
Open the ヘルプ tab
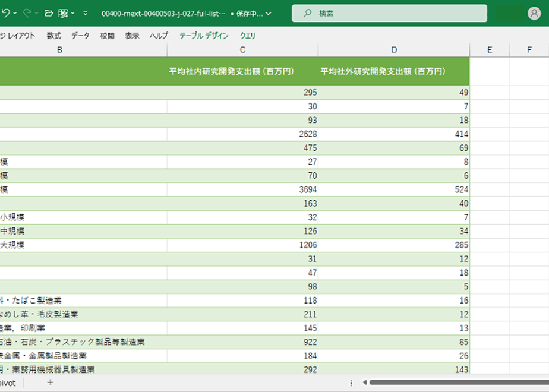(x=159, y=36)
